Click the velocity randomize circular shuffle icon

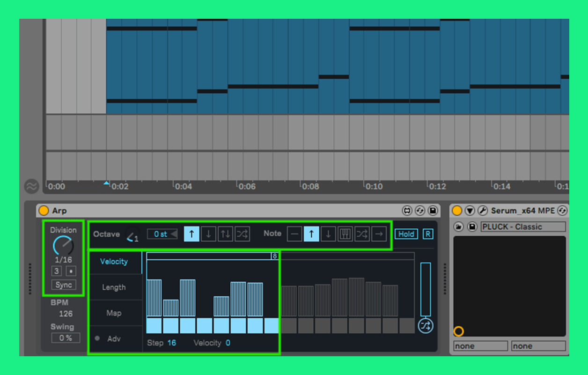tap(426, 326)
